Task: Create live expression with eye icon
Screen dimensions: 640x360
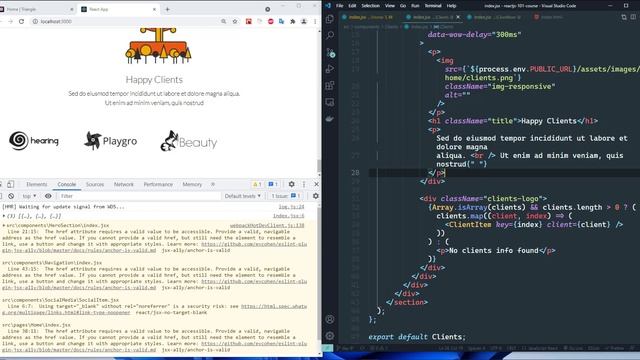Action: 48,196
